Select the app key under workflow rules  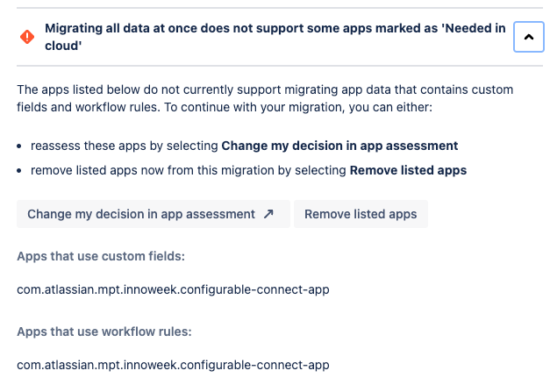(174, 364)
